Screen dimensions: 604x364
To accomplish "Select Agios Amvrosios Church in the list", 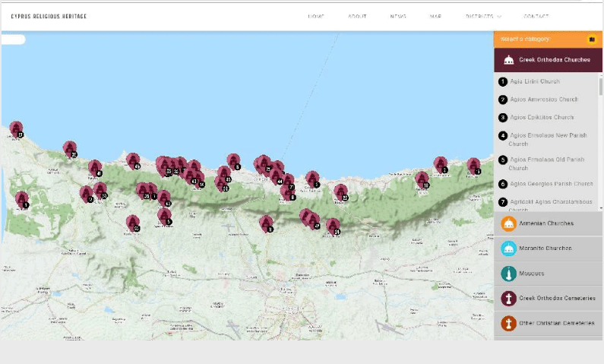I will click(545, 100).
